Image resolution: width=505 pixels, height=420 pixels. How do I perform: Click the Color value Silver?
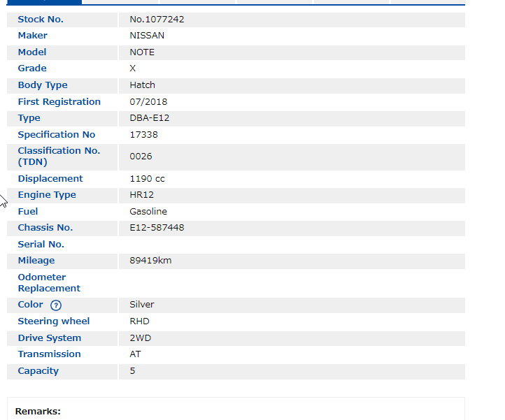[142, 305]
